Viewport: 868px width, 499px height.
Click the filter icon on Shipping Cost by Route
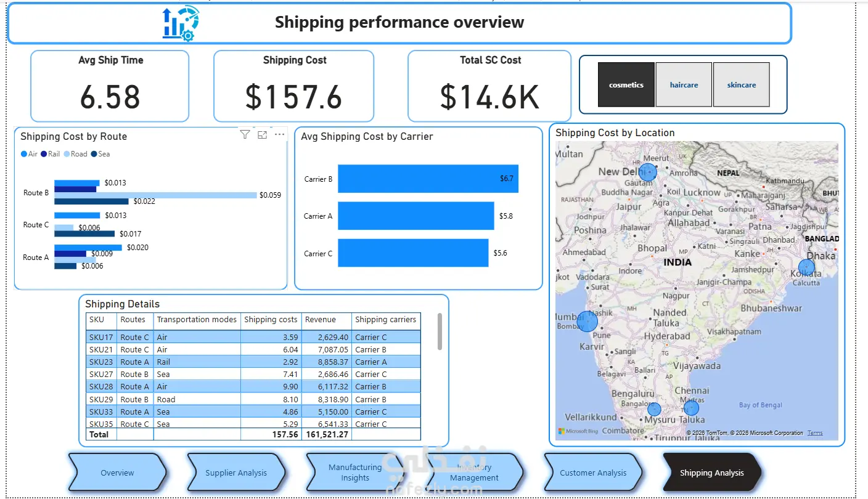(245, 135)
